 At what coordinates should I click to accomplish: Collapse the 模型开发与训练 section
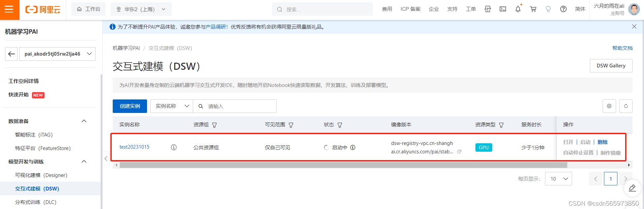(x=84, y=161)
